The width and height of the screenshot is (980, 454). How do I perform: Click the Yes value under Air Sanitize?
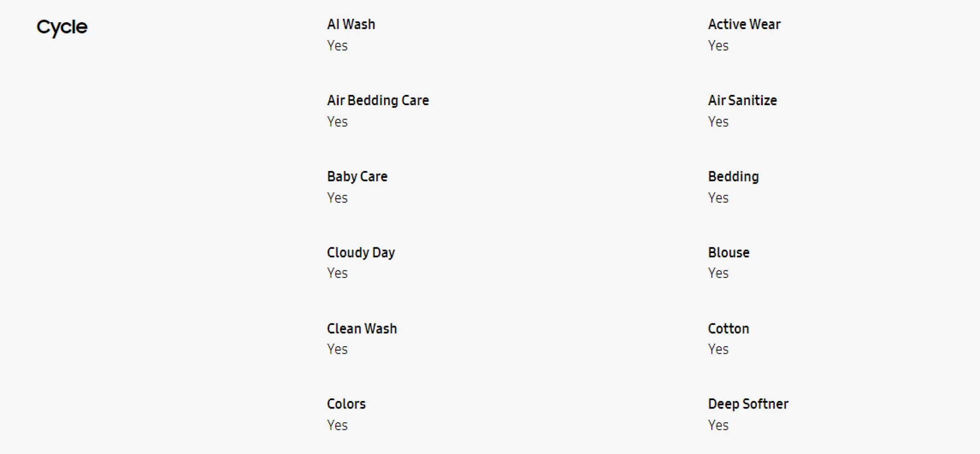click(719, 122)
